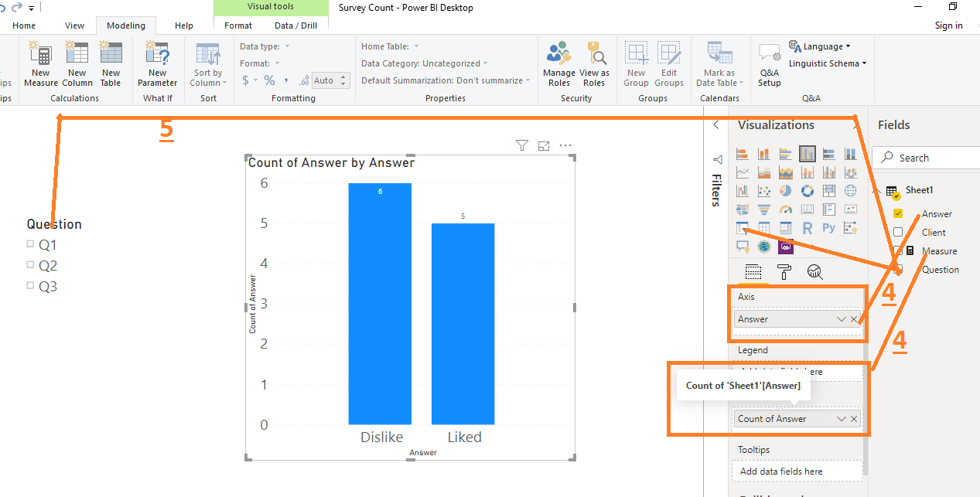Image resolution: width=980 pixels, height=497 pixels.
Task: Open the Data type dropdown
Action: coord(265,46)
